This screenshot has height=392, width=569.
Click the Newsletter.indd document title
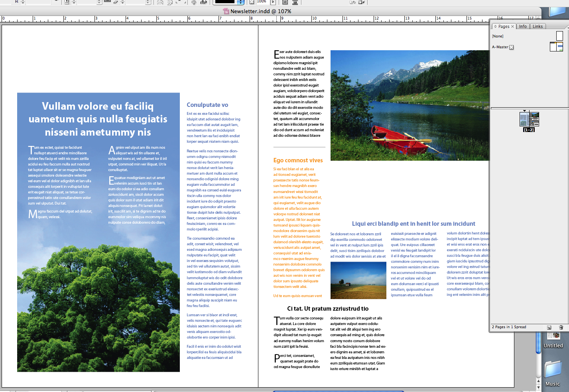coord(261,11)
